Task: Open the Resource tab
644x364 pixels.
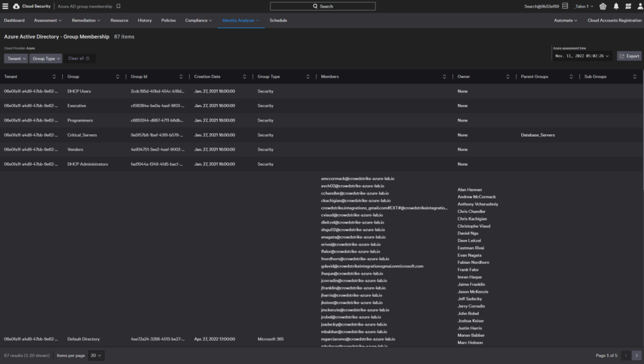Action: (x=119, y=20)
